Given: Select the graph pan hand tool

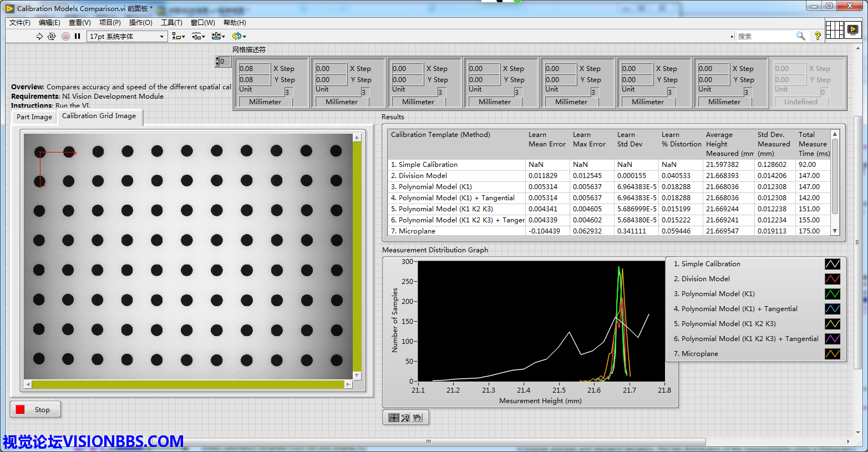Looking at the screenshot, I should (x=418, y=418).
